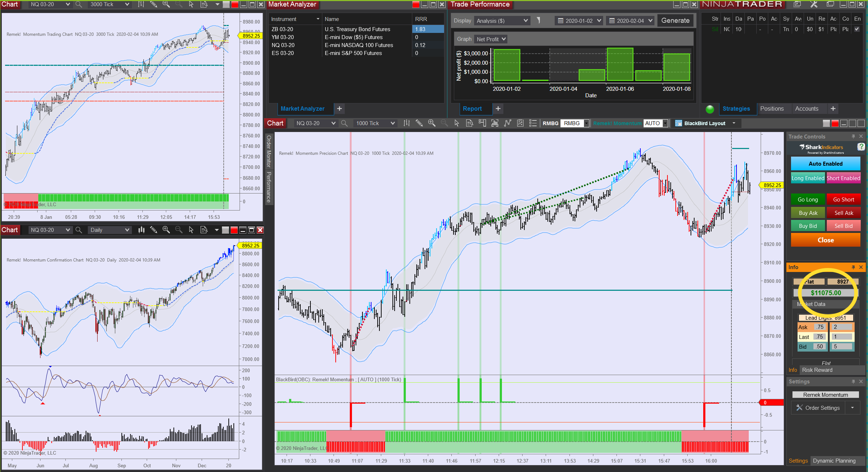Open Chart Trader icon in 1000 Tick chart
Image resolution: width=868 pixels, height=472 pixels.
click(x=482, y=123)
